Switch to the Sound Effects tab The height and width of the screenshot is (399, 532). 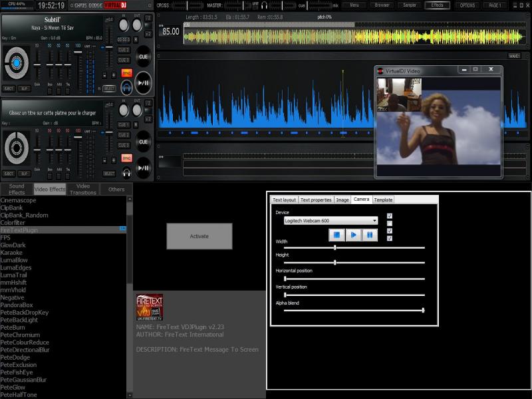tap(17, 190)
